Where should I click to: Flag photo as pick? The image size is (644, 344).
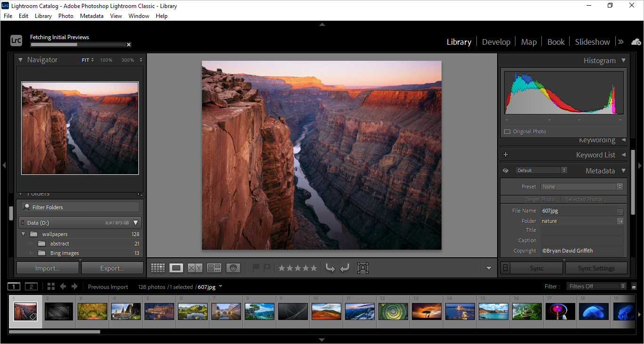[x=256, y=268]
